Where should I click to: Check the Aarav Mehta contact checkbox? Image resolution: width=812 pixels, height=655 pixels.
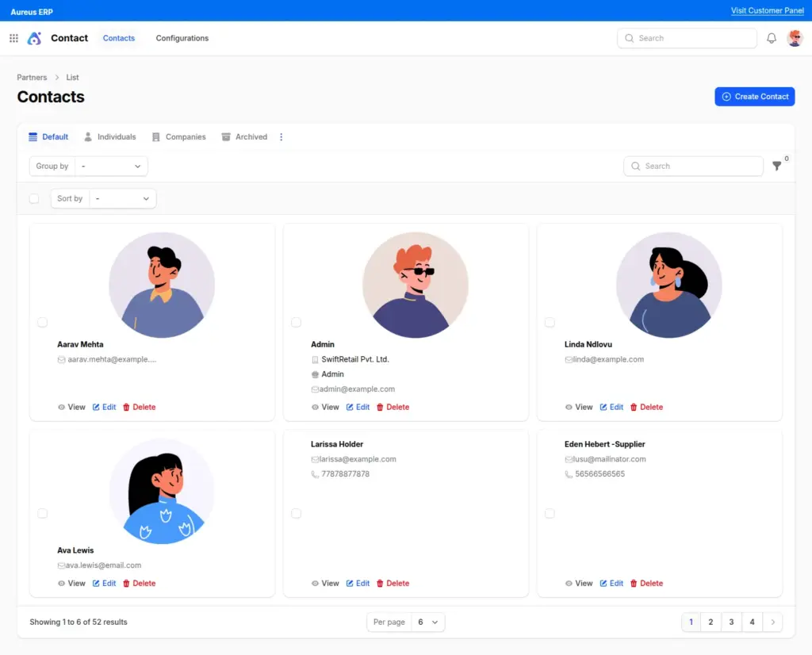(x=42, y=322)
